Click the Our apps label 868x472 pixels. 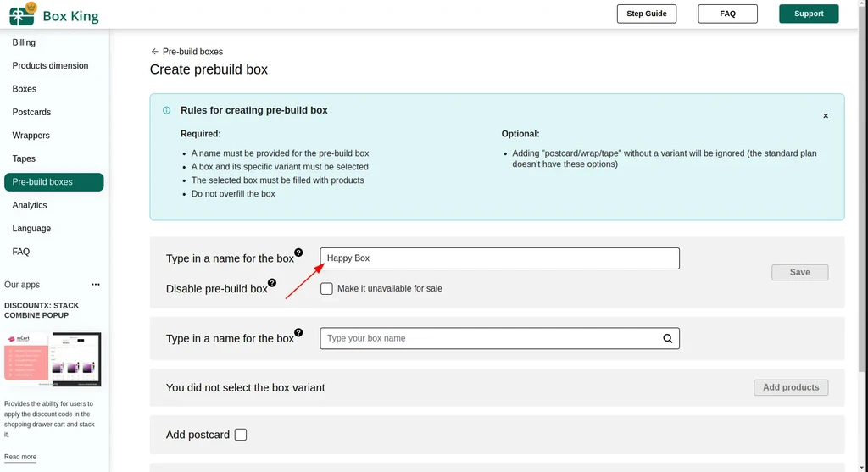(22, 285)
